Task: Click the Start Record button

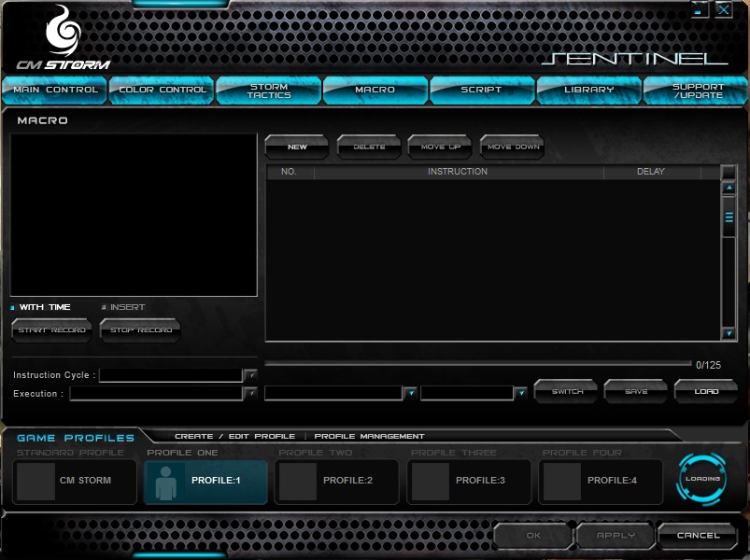Action: [51, 330]
